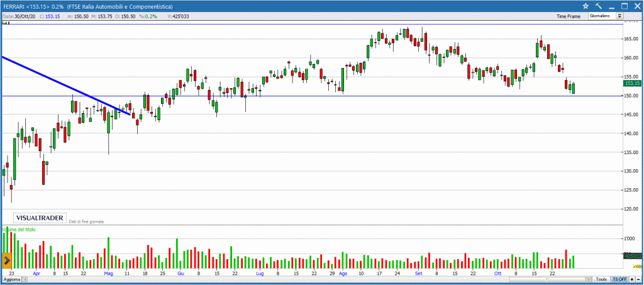Expand the orange side panel arrow

pos(6,260)
